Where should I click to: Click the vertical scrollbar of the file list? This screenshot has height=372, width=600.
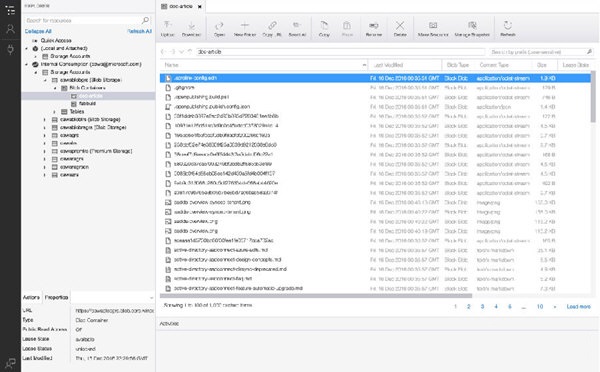point(593,96)
